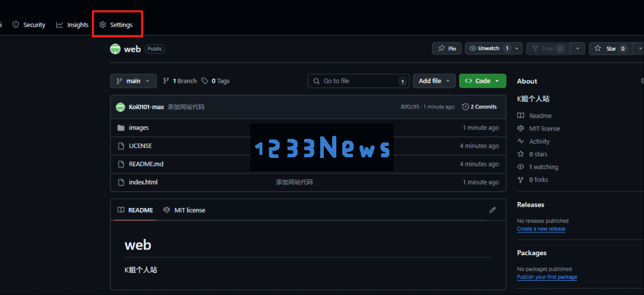Click the Fork button
644x295 pixels.
coord(548,48)
